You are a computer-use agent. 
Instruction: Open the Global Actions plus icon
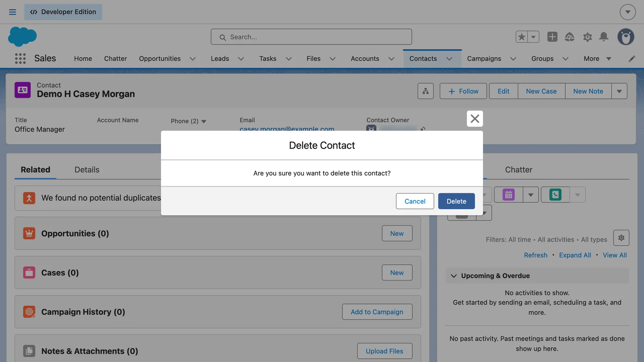552,37
